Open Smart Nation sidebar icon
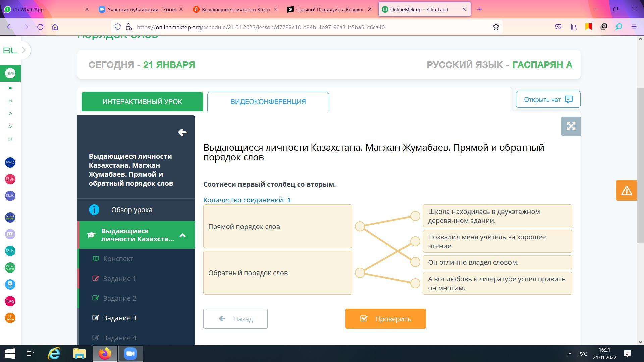 click(x=10, y=217)
